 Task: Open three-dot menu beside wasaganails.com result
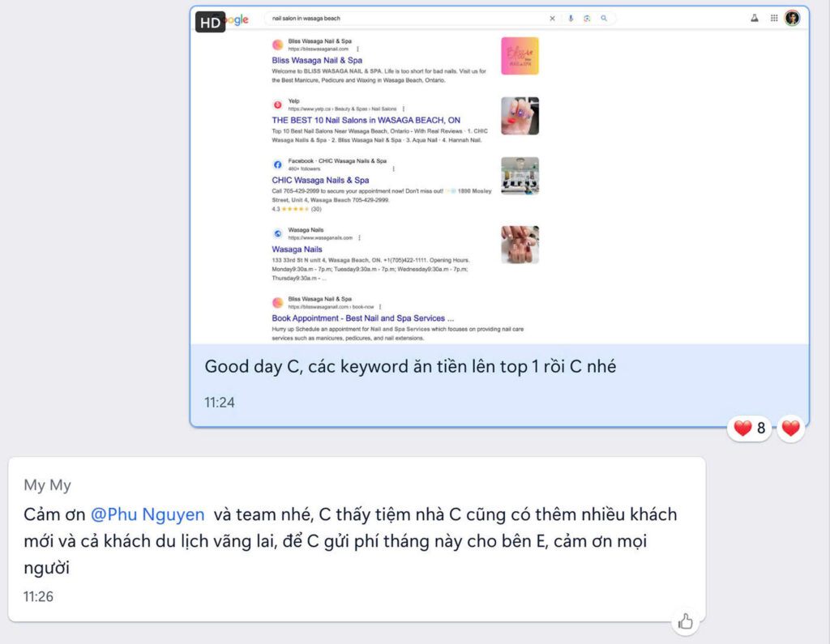(359, 238)
